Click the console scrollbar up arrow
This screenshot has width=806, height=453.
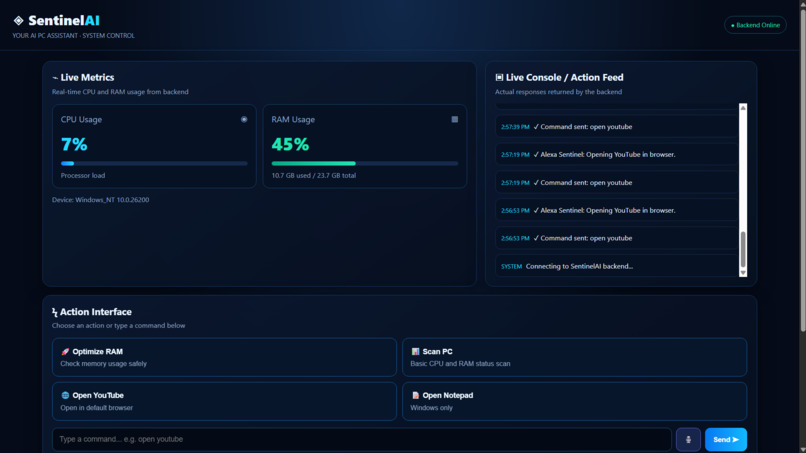pyautogui.click(x=743, y=108)
